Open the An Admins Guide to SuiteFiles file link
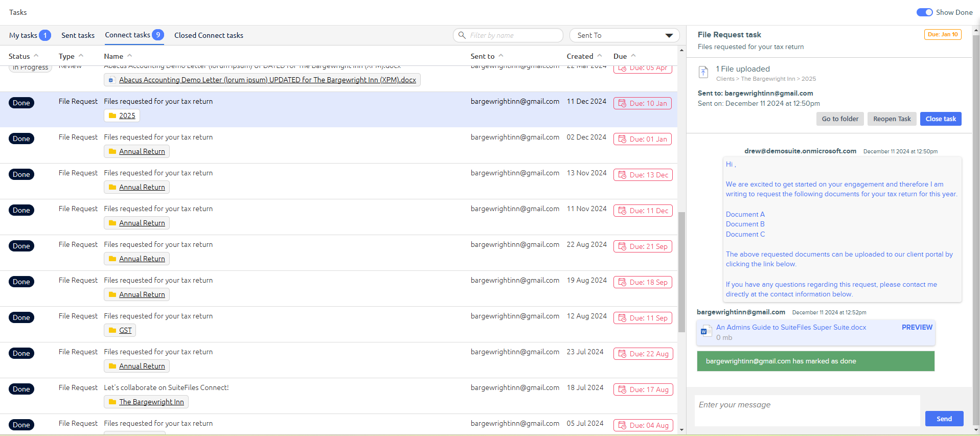The width and height of the screenshot is (980, 436). (791, 327)
